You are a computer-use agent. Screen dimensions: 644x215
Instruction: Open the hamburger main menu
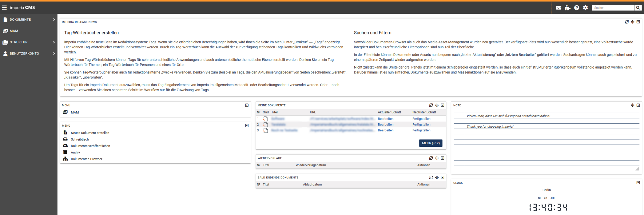pos(4,8)
